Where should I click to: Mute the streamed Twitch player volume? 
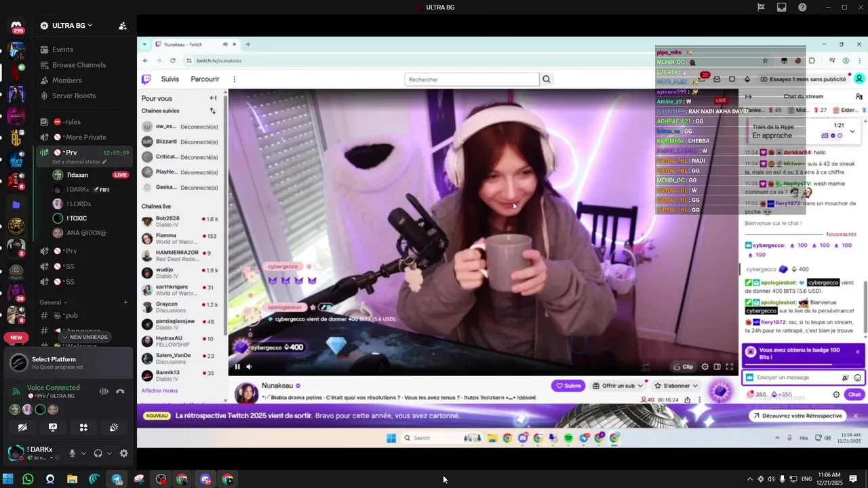[249, 367]
